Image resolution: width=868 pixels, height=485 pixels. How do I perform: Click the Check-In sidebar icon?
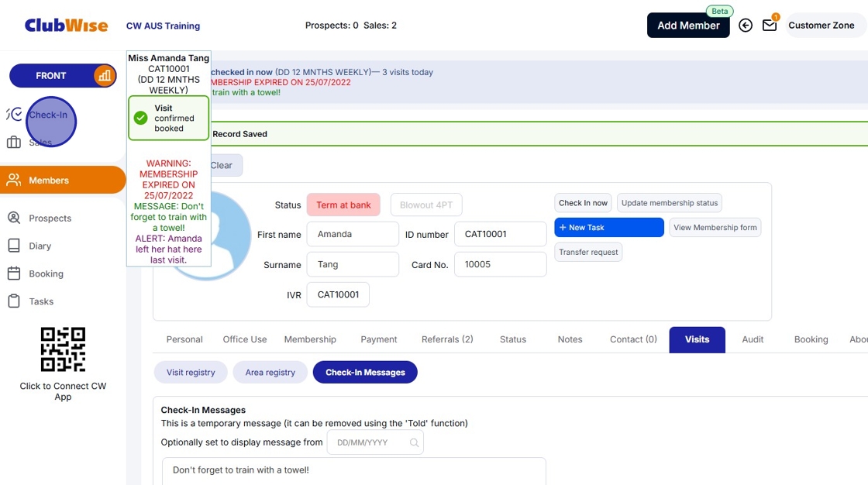coord(14,115)
